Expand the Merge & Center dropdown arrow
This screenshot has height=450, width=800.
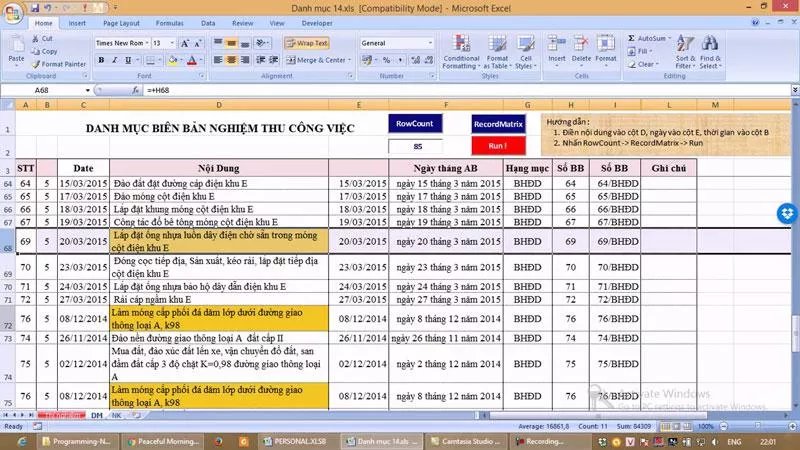tap(349, 60)
